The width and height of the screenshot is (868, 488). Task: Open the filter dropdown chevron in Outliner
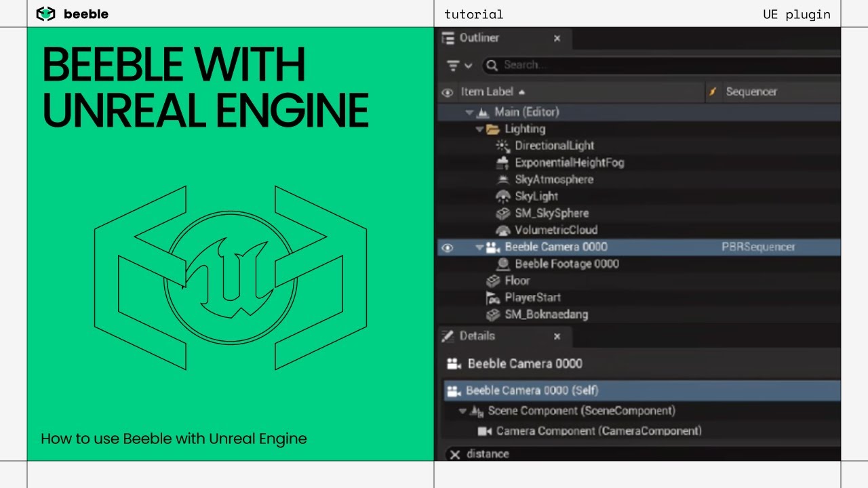(x=468, y=66)
